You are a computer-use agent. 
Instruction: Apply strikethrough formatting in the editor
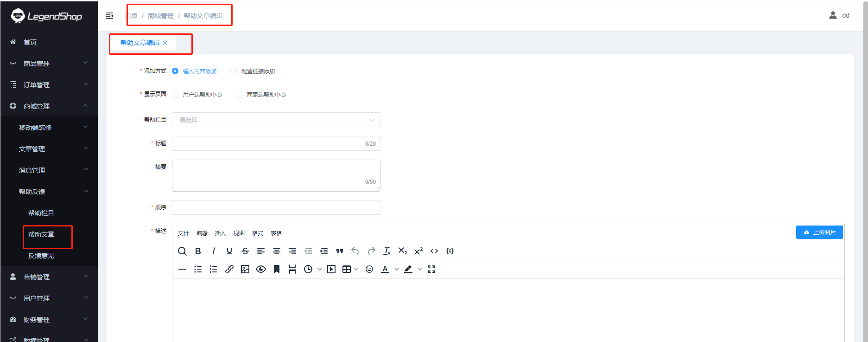[x=245, y=251]
